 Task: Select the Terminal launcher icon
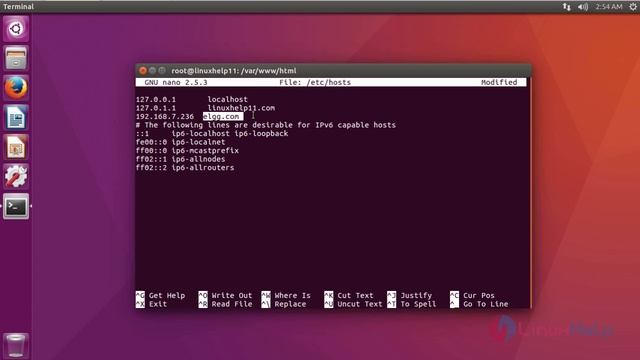point(16,207)
